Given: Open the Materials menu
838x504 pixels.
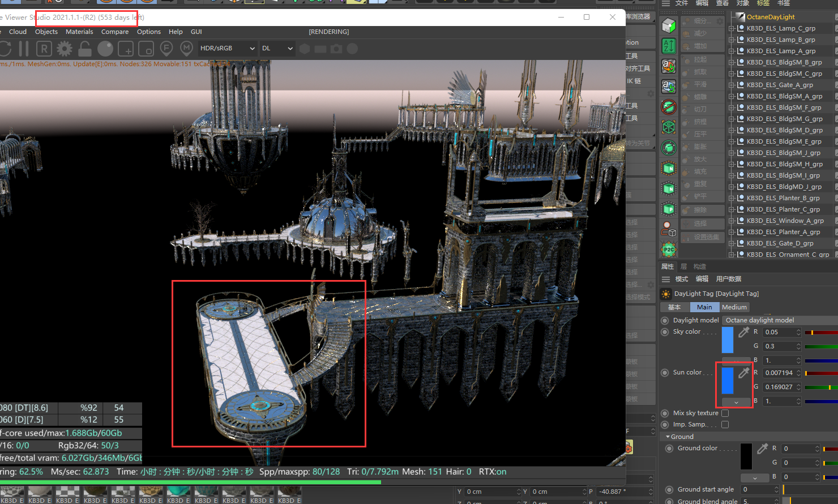Looking at the screenshot, I should [x=79, y=32].
